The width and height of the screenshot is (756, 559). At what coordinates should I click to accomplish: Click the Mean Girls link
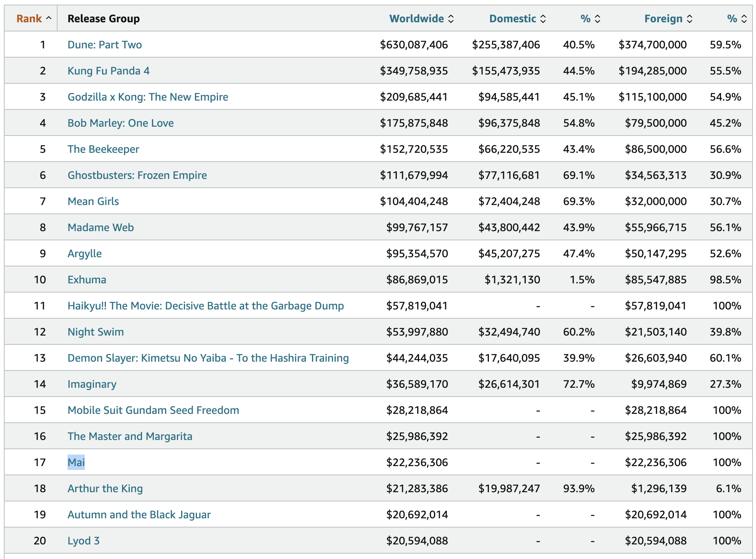(x=93, y=201)
